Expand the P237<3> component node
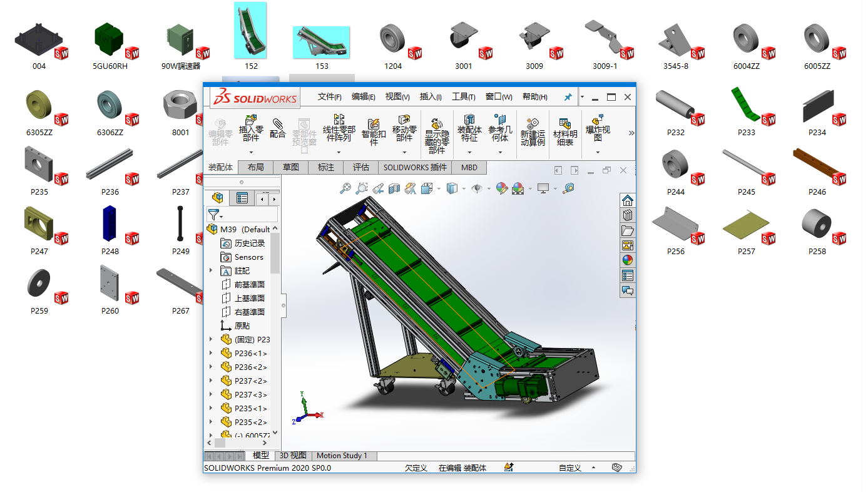The width and height of the screenshot is (868, 492). tap(211, 394)
